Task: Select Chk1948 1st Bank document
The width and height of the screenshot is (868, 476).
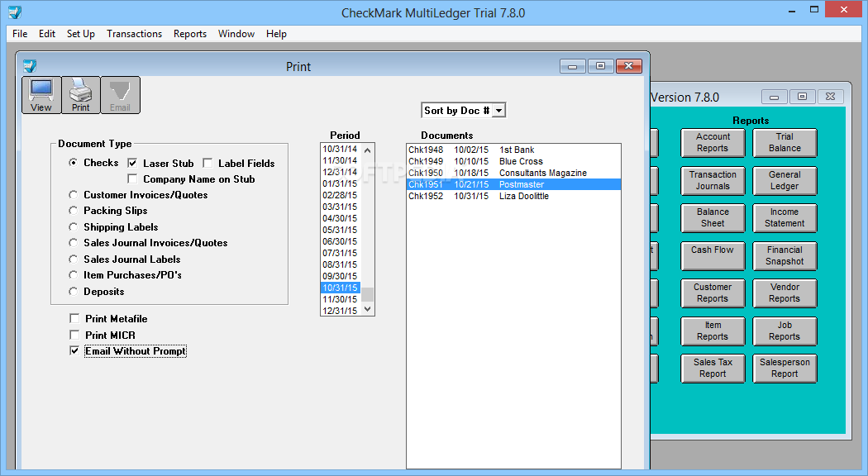Action: pos(513,150)
